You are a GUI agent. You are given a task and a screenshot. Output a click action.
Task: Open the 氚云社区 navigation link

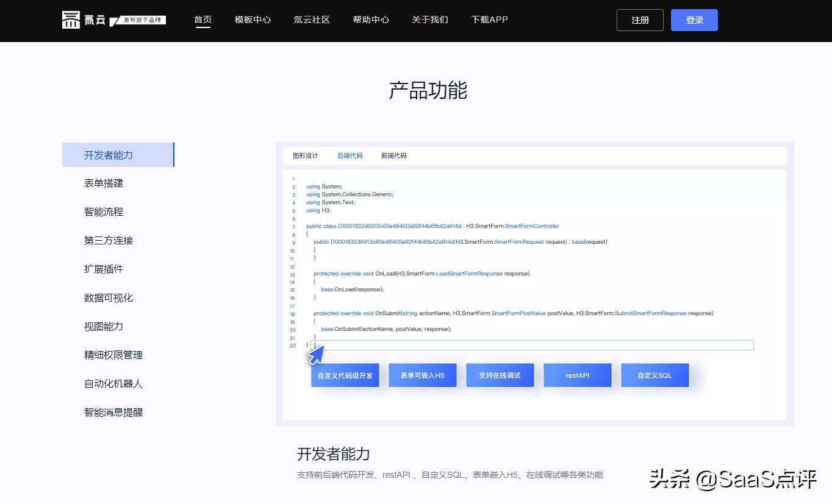click(312, 20)
